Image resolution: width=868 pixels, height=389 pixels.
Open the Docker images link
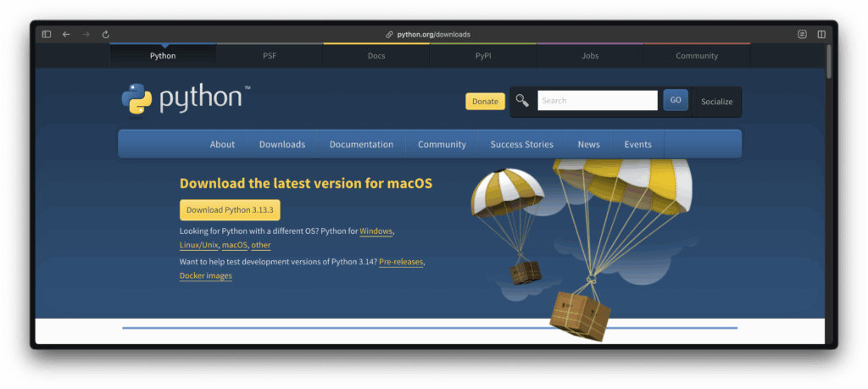tap(206, 275)
